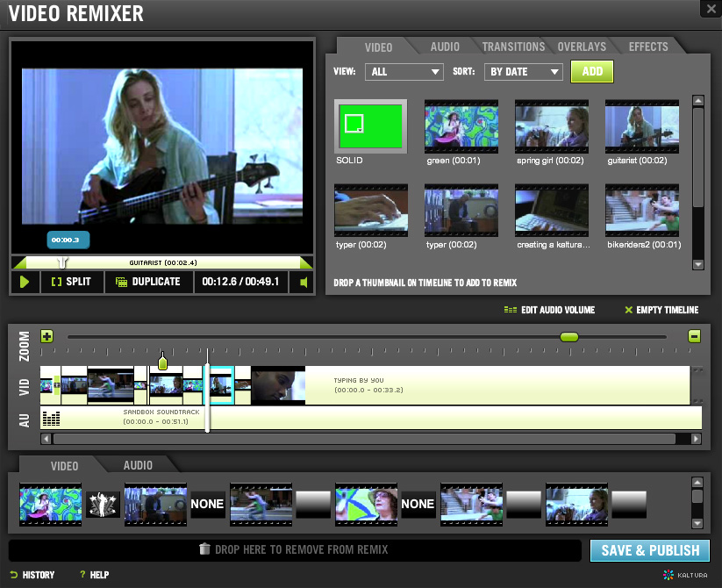The image size is (722, 588).
Task: Click the zoom out minus icon
Action: 695,336
